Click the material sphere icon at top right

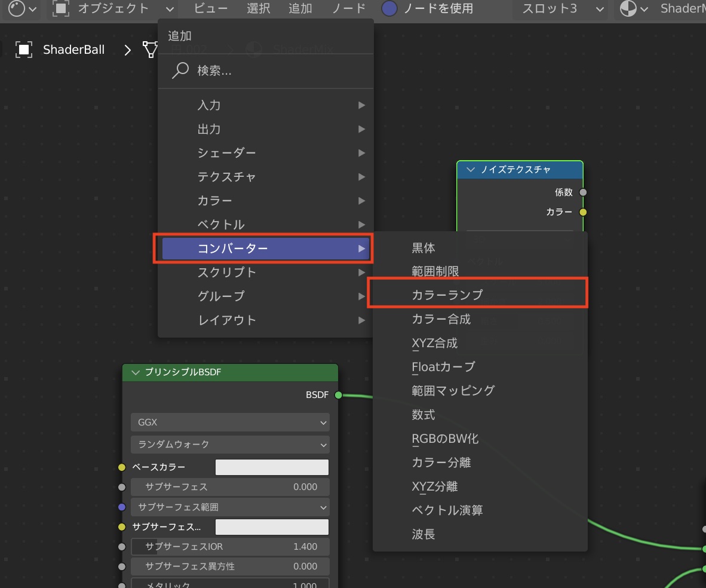628,8
